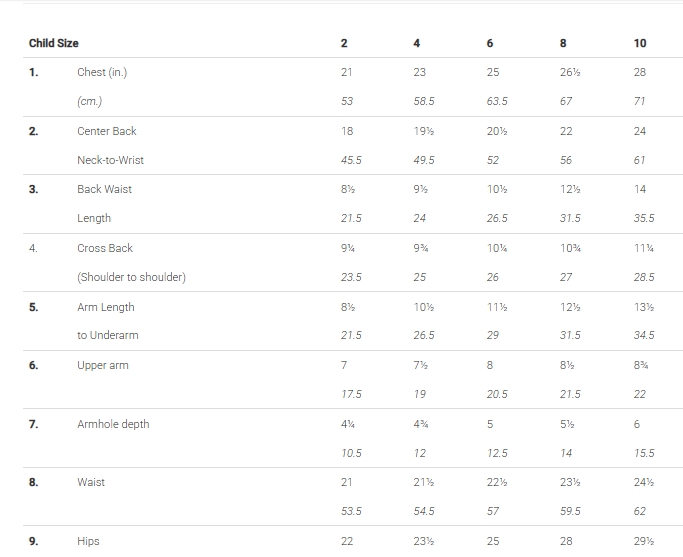Click the Neck-to-Wrist label
The image size is (683, 557).
(x=111, y=160)
